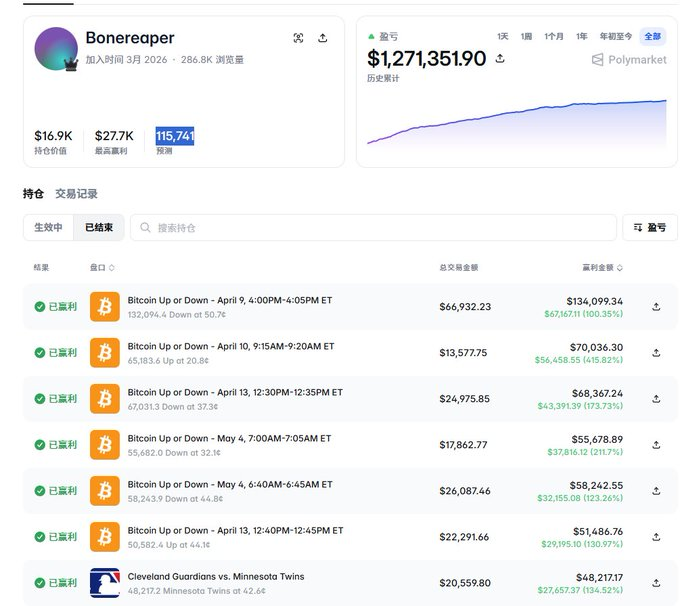Click the $13,577.75 total trade amount
The width and height of the screenshot is (680, 606).
click(463, 353)
